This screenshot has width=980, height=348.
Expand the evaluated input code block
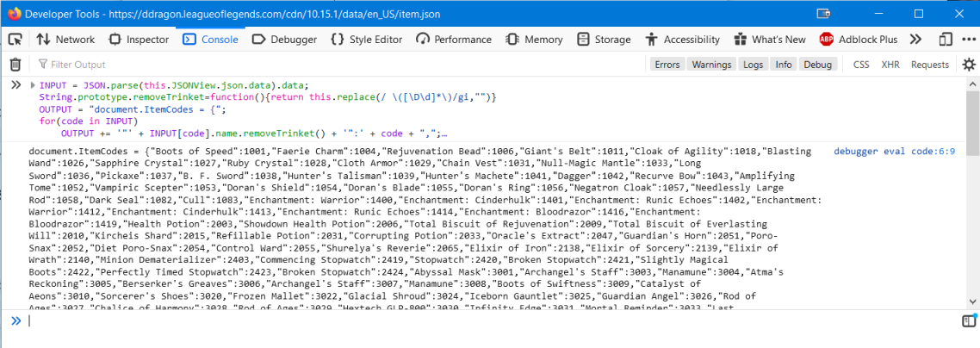pos(33,85)
